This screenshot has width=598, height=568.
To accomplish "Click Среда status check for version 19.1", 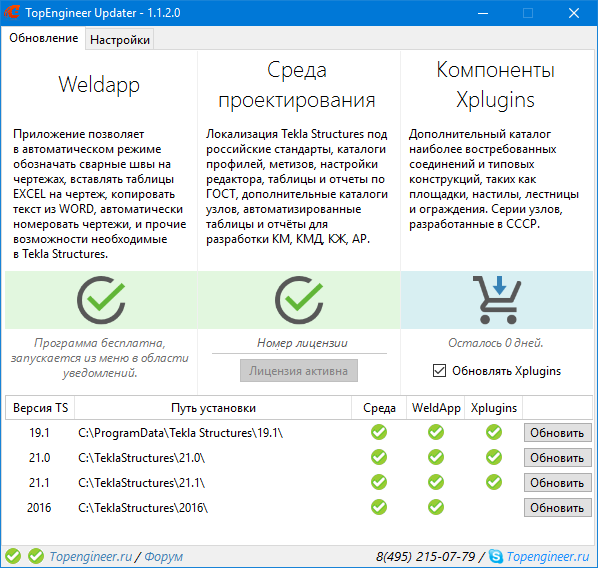I will [379, 432].
